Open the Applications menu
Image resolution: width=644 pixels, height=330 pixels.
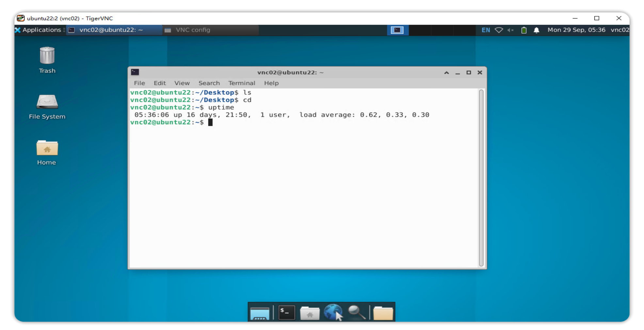[38, 30]
